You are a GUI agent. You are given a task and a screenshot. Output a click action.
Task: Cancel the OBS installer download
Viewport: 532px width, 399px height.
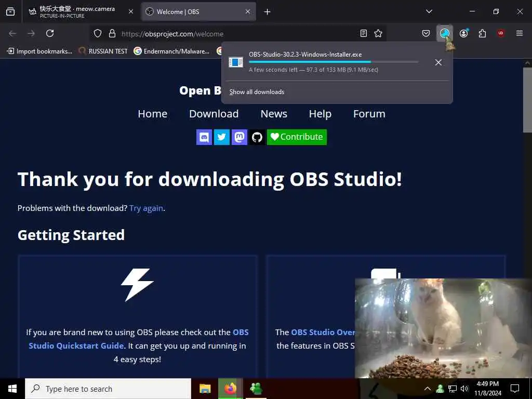click(x=438, y=62)
